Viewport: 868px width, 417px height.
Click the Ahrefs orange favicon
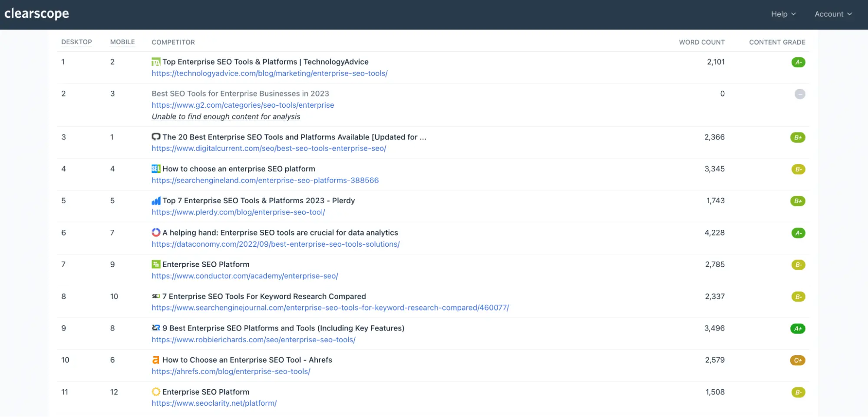[156, 360]
